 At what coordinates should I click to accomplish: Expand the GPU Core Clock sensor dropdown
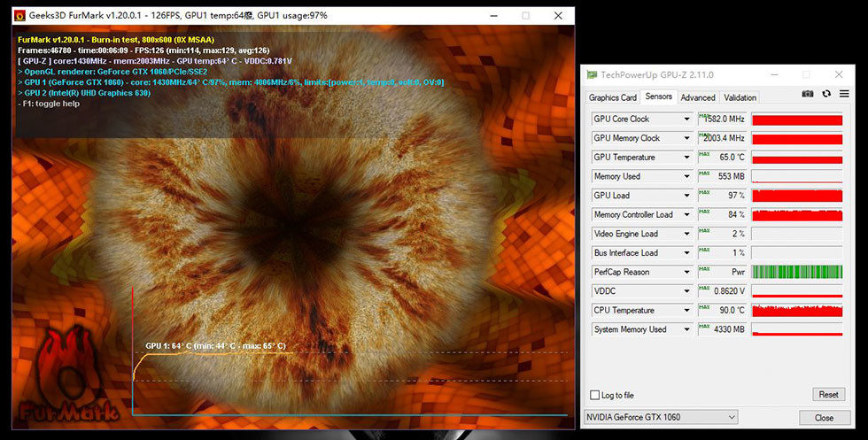pos(686,119)
